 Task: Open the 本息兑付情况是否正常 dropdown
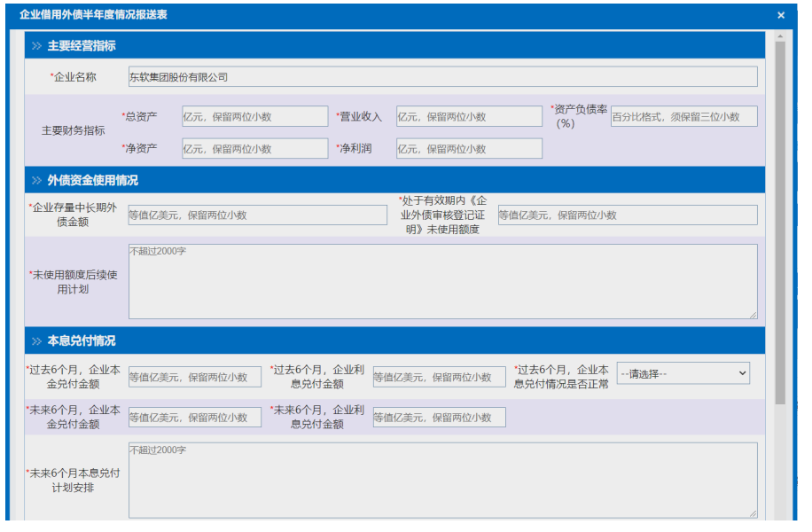coord(683,374)
